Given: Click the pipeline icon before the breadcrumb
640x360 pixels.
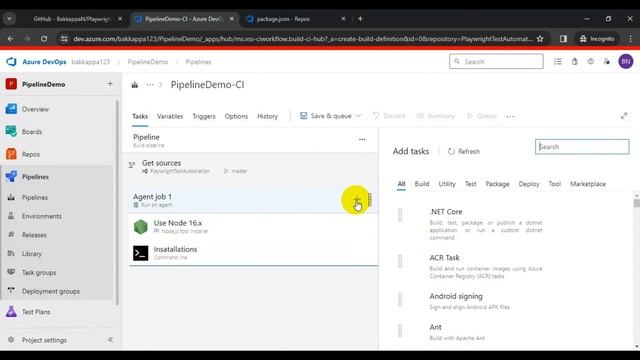Looking at the screenshot, I should click(x=135, y=85).
